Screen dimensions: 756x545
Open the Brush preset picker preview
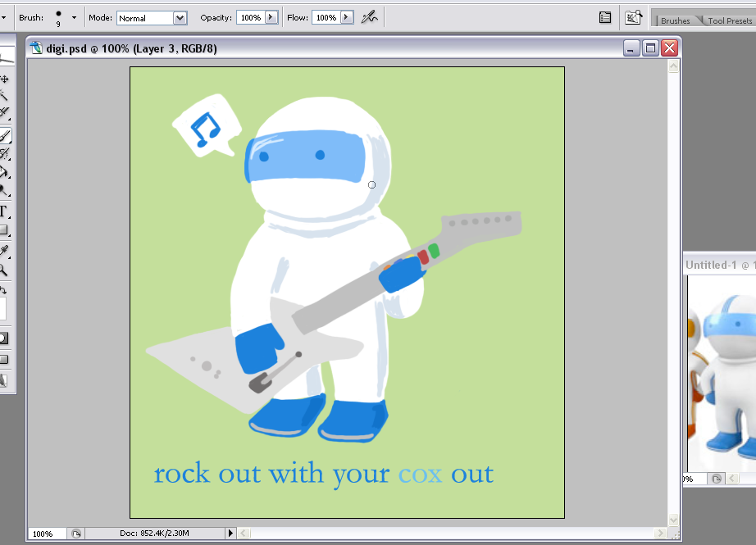(58, 18)
